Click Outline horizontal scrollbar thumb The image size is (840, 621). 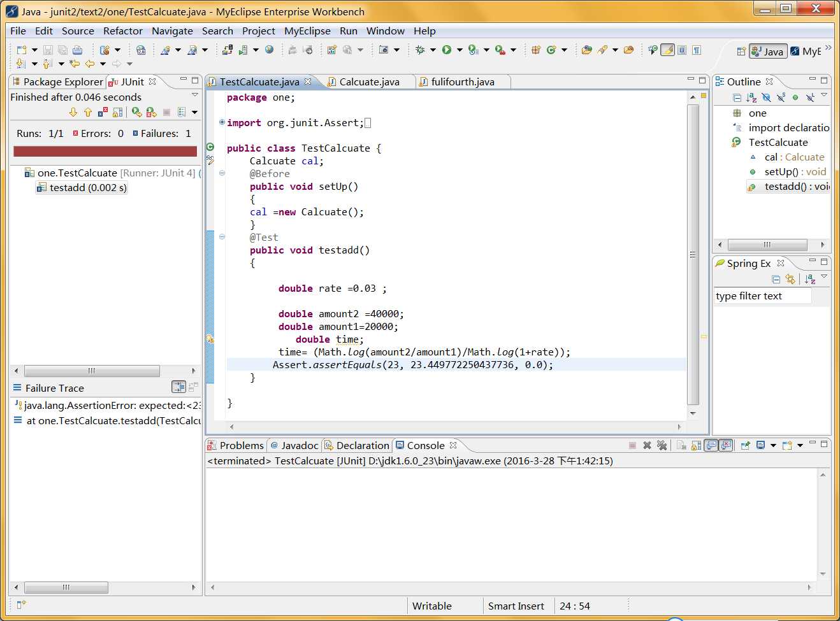767,245
